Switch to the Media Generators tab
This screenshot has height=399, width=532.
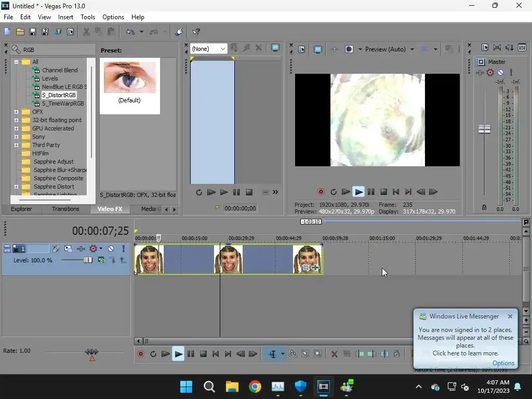(150, 209)
